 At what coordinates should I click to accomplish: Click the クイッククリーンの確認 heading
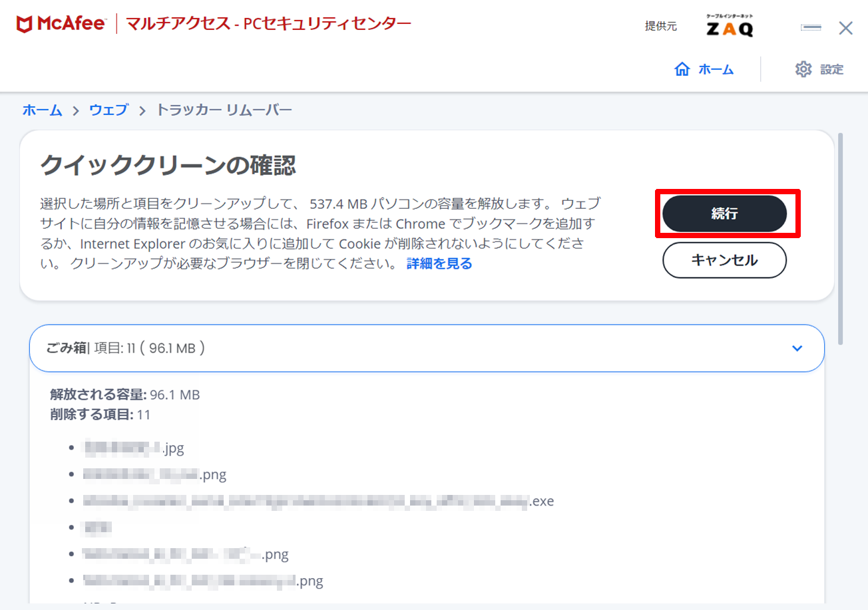pyautogui.click(x=168, y=165)
